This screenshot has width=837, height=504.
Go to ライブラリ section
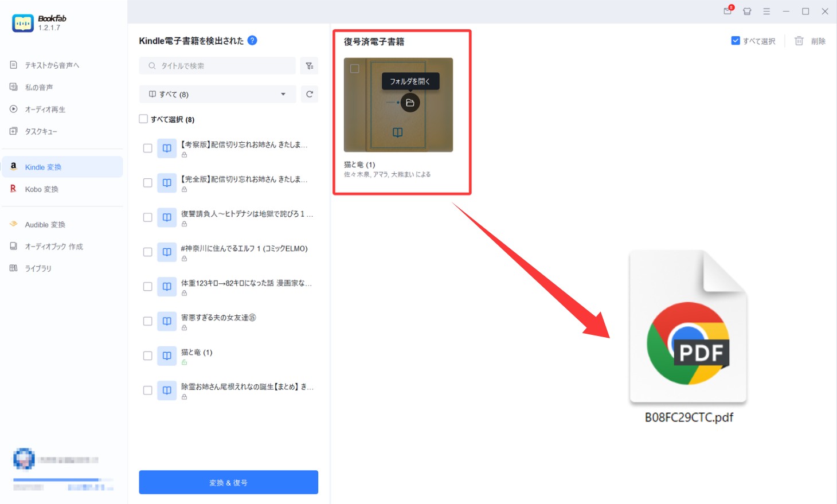38,268
